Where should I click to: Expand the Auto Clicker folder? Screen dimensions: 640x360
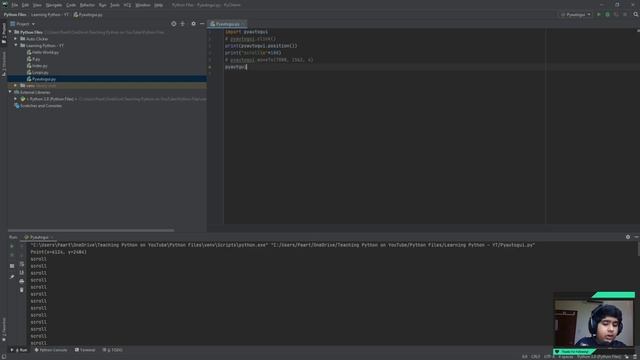(16, 39)
